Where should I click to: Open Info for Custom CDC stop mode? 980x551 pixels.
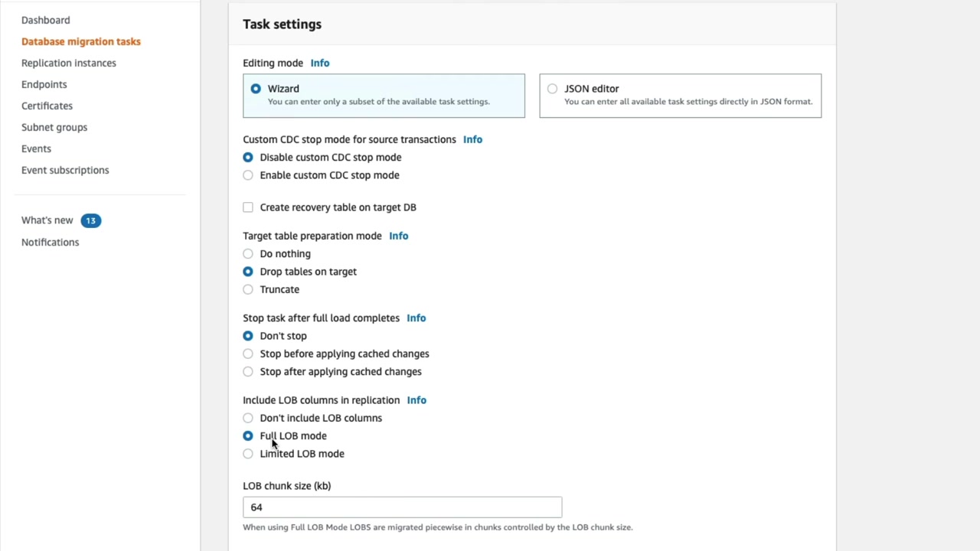pyautogui.click(x=472, y=139)
